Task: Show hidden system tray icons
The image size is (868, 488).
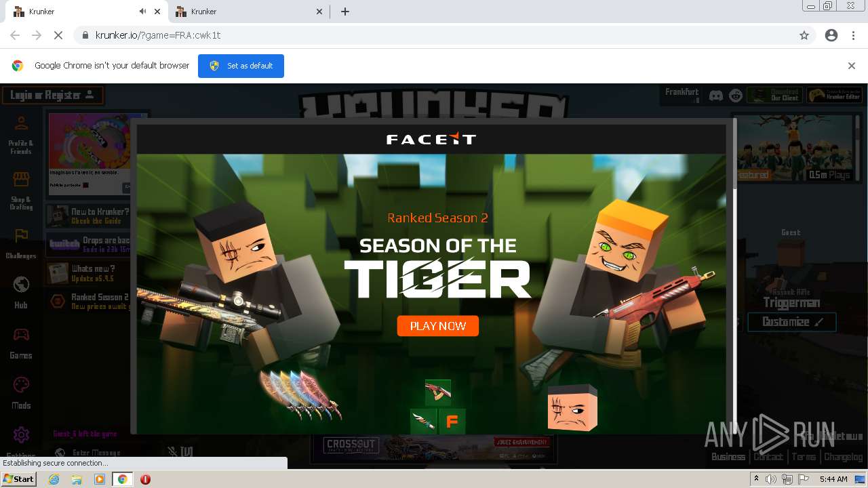Action: tap(757, 479)
